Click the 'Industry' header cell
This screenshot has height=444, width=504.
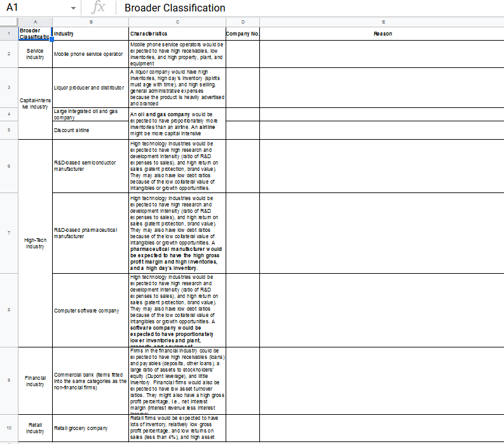click(x=91, y=34)
